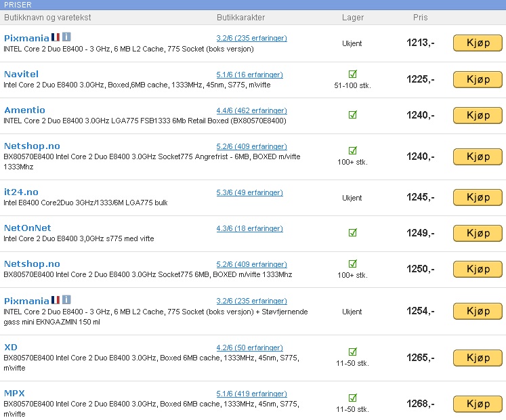Click Kjøp button for Amentio
This screenshot has height=420, width=506.
(478, 116)
